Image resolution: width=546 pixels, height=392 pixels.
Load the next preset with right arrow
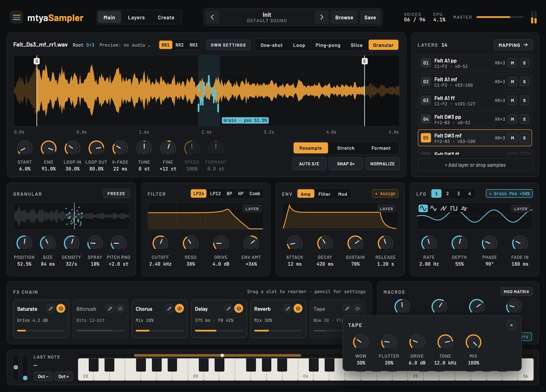click(321, 17)
